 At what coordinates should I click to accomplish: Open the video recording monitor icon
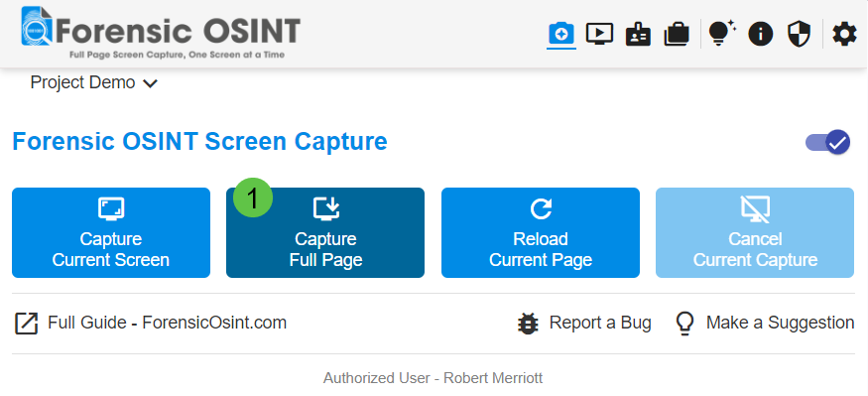point(599,35)
